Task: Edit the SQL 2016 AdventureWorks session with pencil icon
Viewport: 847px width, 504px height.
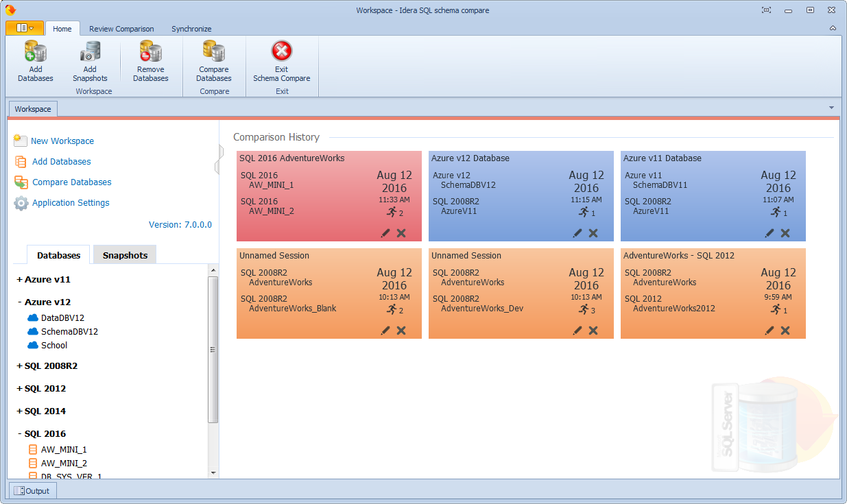Action: [x=385, y=233]
